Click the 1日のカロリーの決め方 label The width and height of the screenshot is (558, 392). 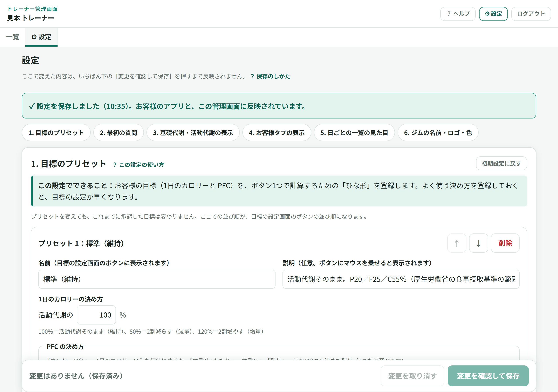70,299
